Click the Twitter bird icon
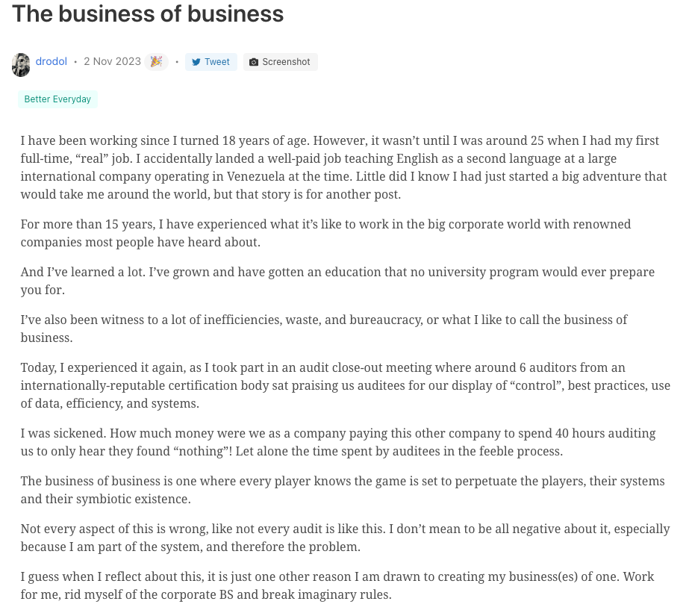The image size is (689, 616). [196, 62]
